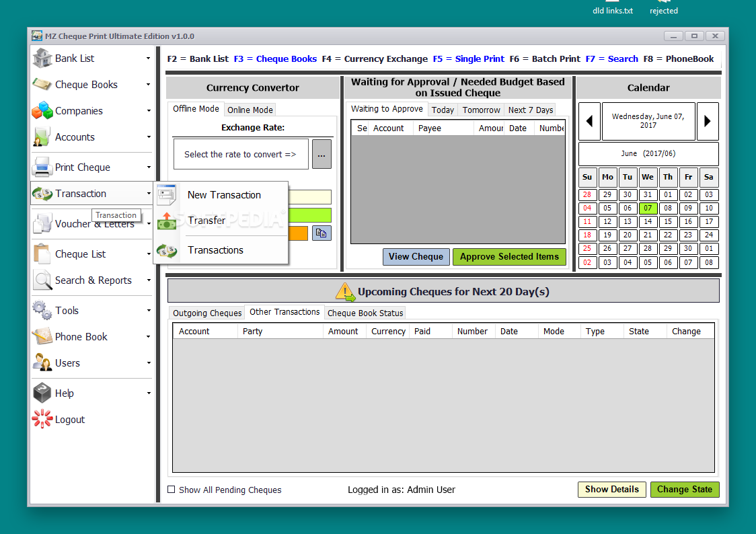Click the Phone Book notebook icon
Screen dimensions: 756x534
[x=42, y=336]
